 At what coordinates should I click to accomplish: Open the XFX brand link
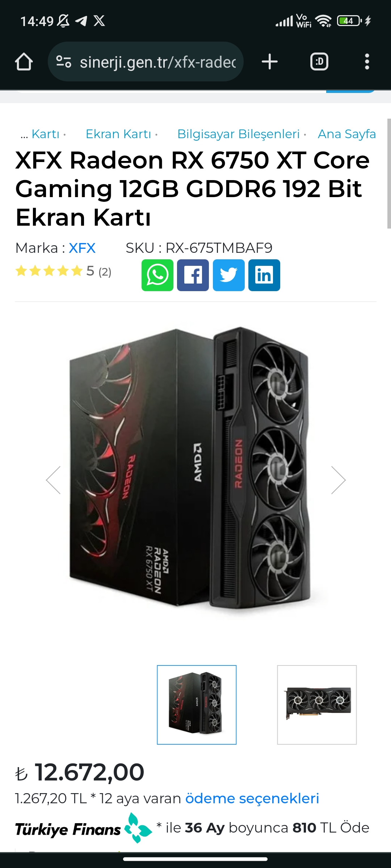(x=82, y=248)
